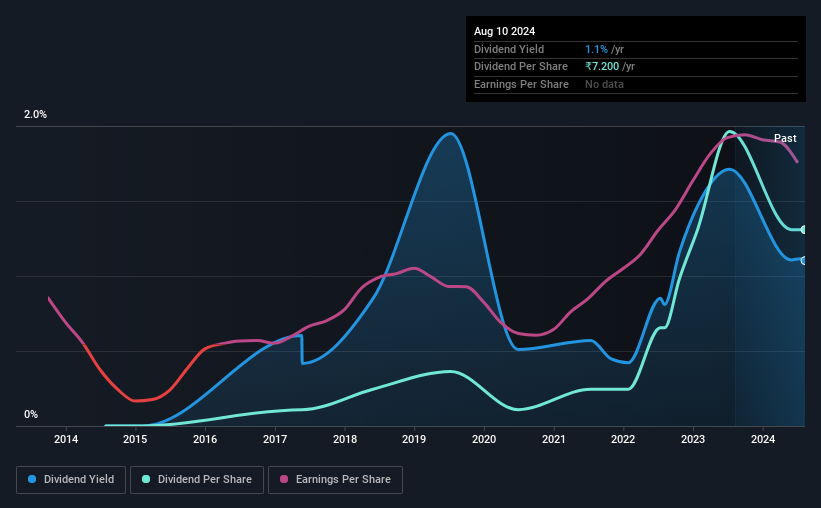The image size is (821, 508).
Task: Click the tooltip Dividend Yield row label
Action: pos(509,49)
